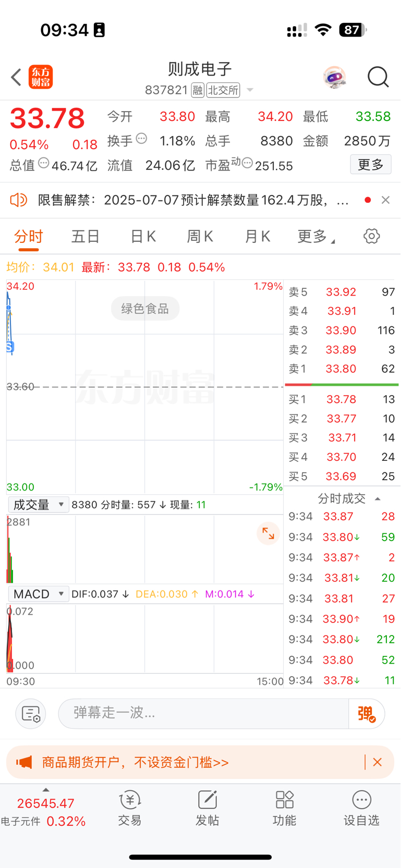Select 卖4 order row 33.91

point(342,311)
